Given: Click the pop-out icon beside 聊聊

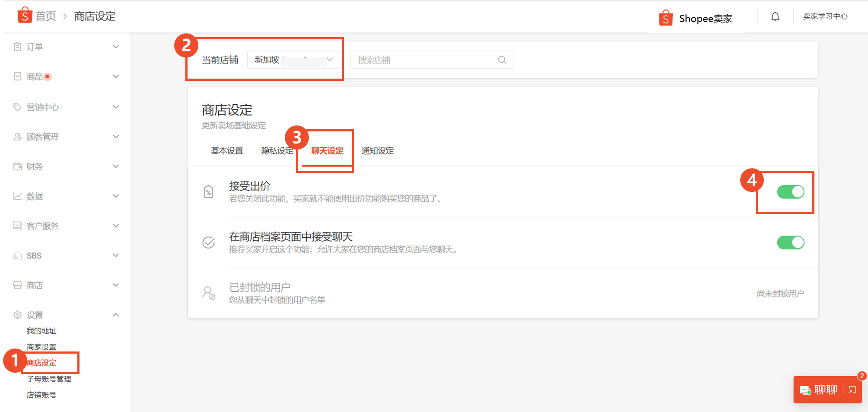Looking at the screenshot, I should [852, 390].
